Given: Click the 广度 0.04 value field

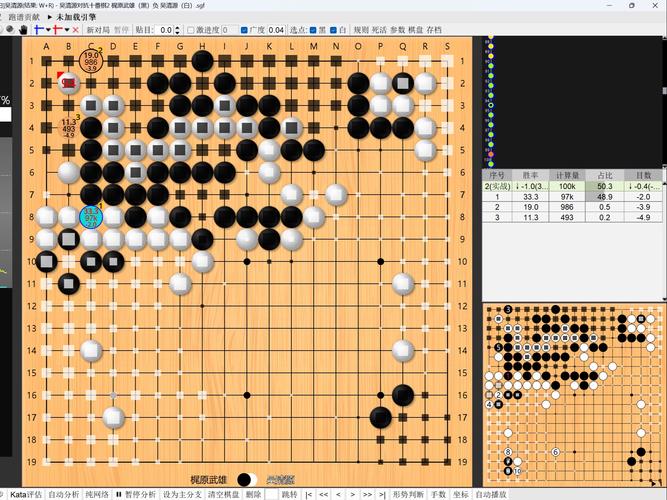Looking at the screenshot, I should tap(276, 30).
